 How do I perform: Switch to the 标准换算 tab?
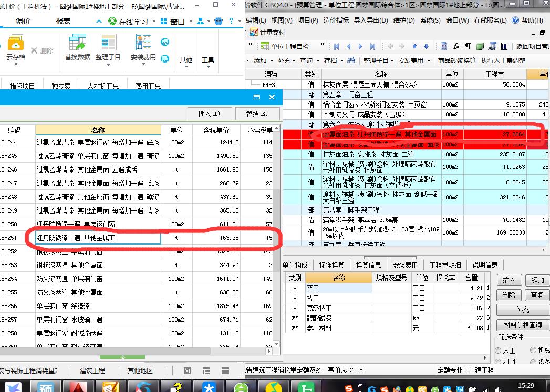[x=331, y=265]
